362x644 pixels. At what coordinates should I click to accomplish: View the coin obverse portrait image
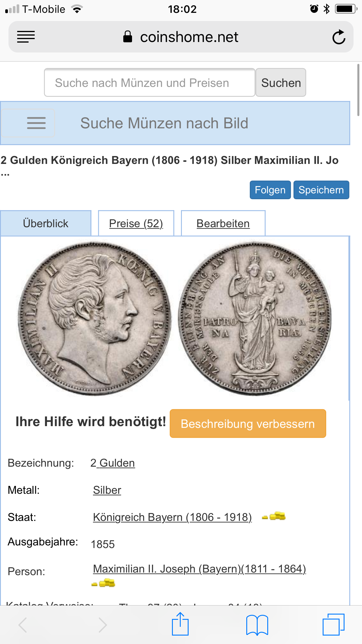pyautogui.click(x=95, y=319)
